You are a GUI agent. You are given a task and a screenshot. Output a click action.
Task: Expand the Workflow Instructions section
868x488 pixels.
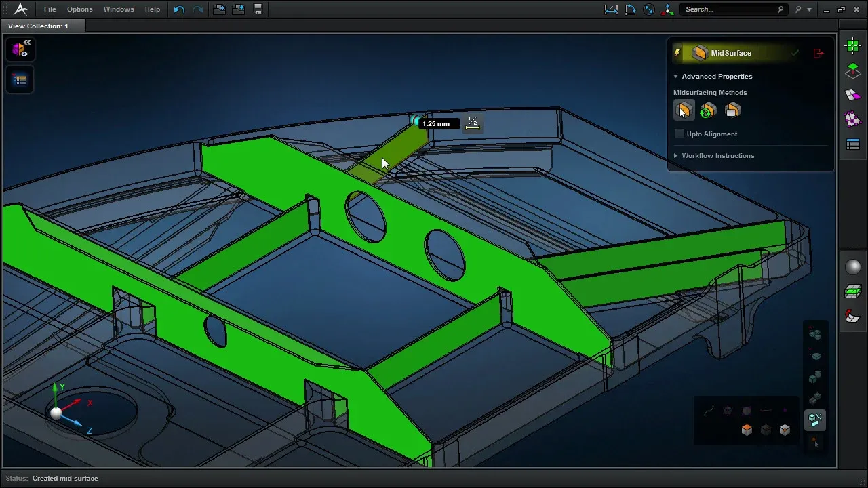(676, 156)
